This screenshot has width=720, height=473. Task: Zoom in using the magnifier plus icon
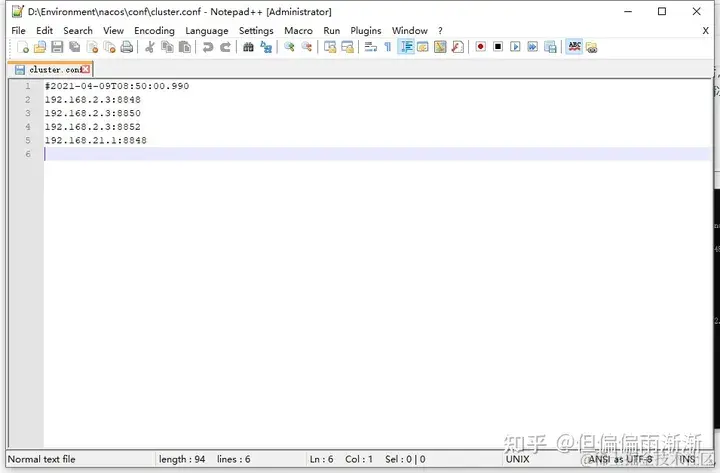click(289, 47)
